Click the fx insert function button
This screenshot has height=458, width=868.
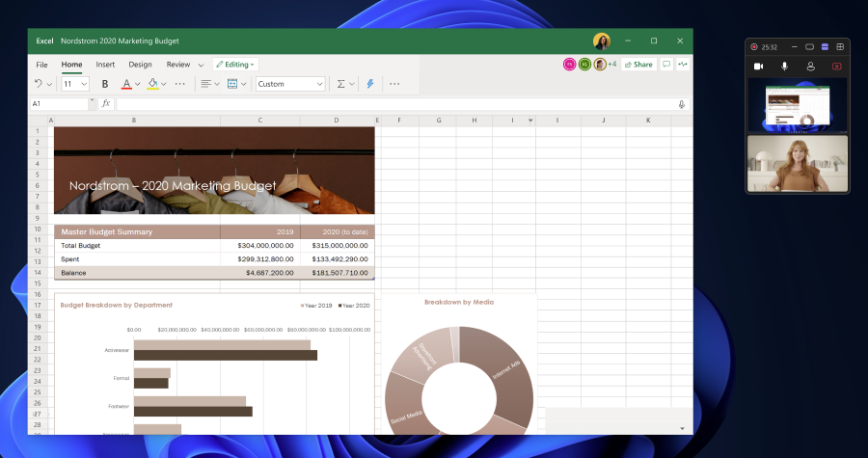click(106, 104)
